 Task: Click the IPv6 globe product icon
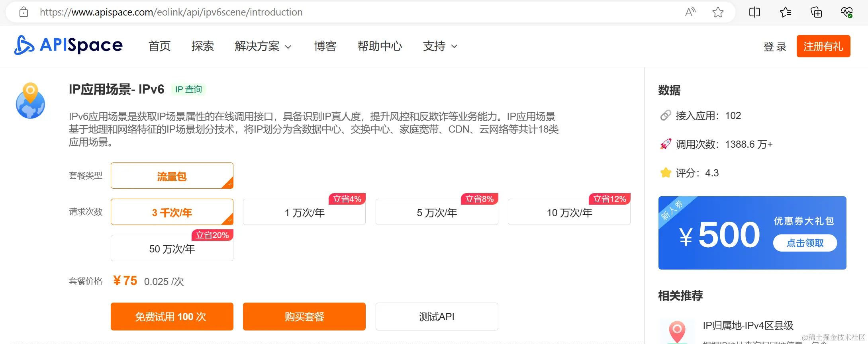30,101
